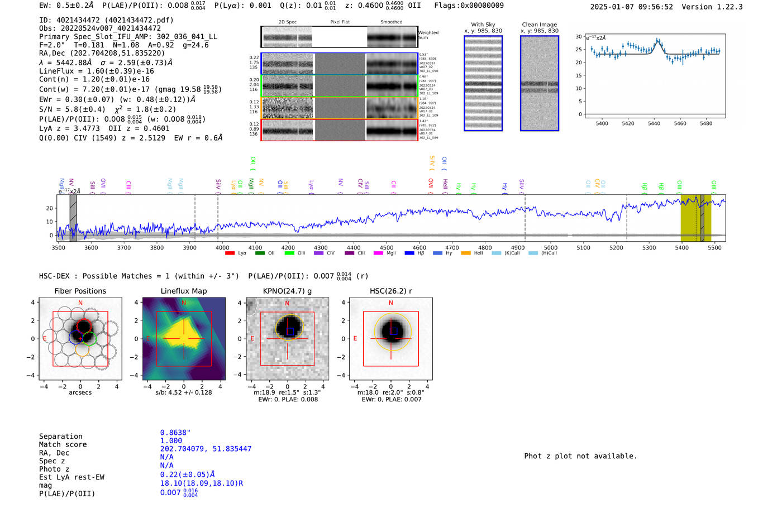Select the blue-outlined 2D Spec fiber row
This screenshot has height=532, width=782.
tap(288, 64)
